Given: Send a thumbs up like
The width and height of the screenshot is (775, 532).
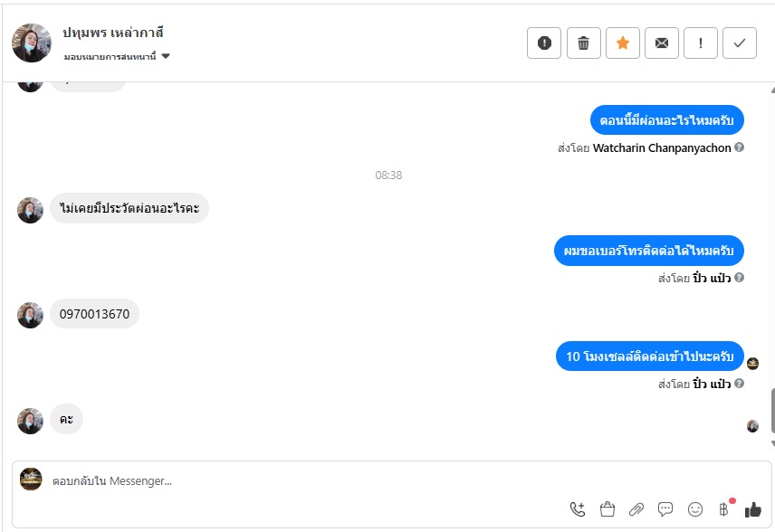Looking at the screenshot, I should tap(753, 509).
